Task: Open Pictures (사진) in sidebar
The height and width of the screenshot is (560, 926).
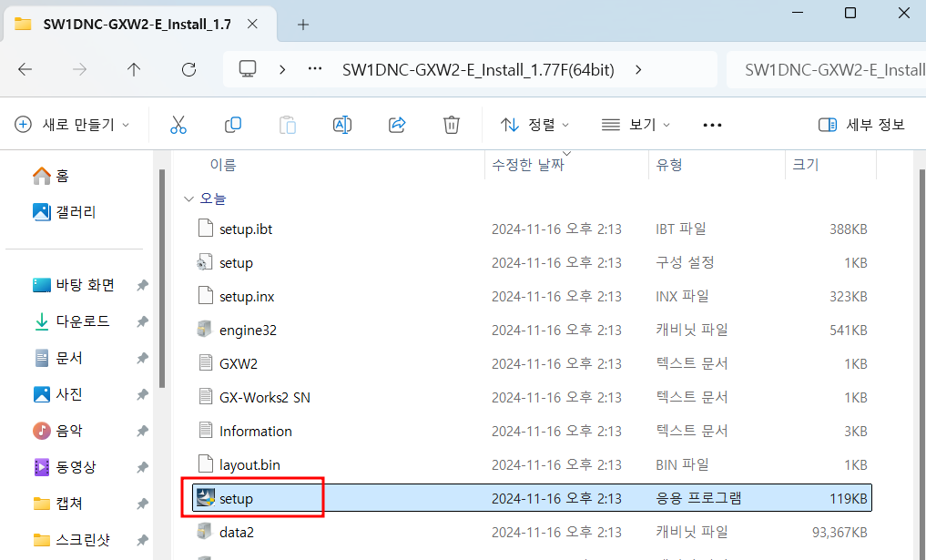Action: pos(58,394)
